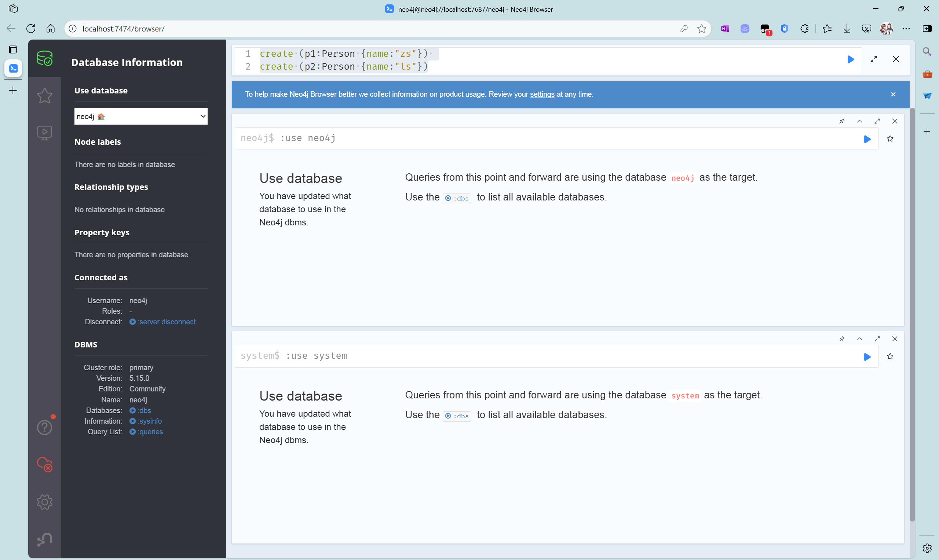
Task: Close the ':use neo4j' result frame
Action: pyautogui.click(x=895, y=121)
